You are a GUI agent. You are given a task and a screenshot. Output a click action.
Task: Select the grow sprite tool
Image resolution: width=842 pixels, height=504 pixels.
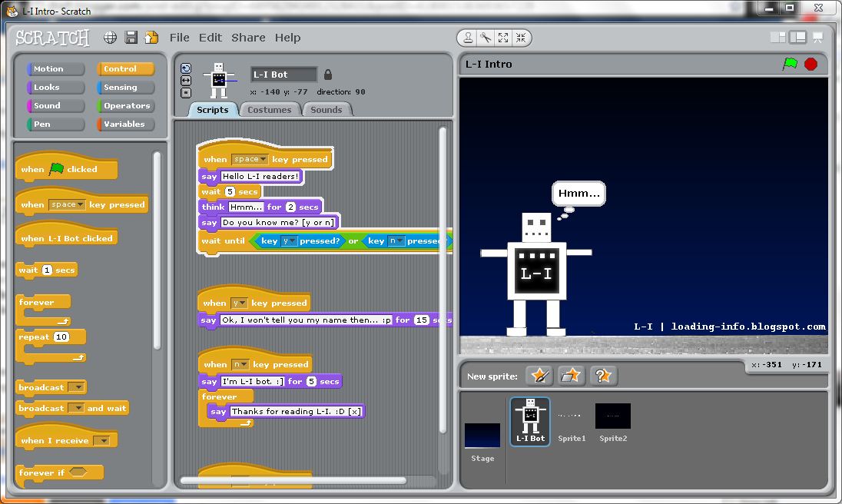pyautogui.click(x=504, y=38)
